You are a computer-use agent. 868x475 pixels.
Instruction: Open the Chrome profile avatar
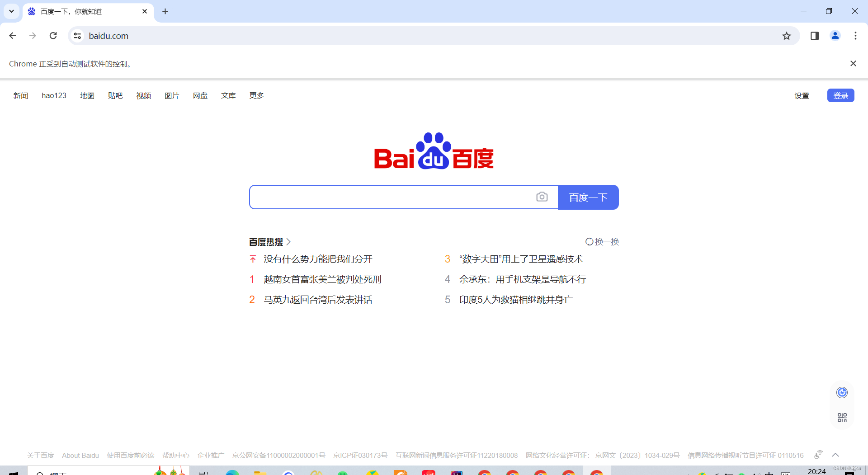click(835, 36)
